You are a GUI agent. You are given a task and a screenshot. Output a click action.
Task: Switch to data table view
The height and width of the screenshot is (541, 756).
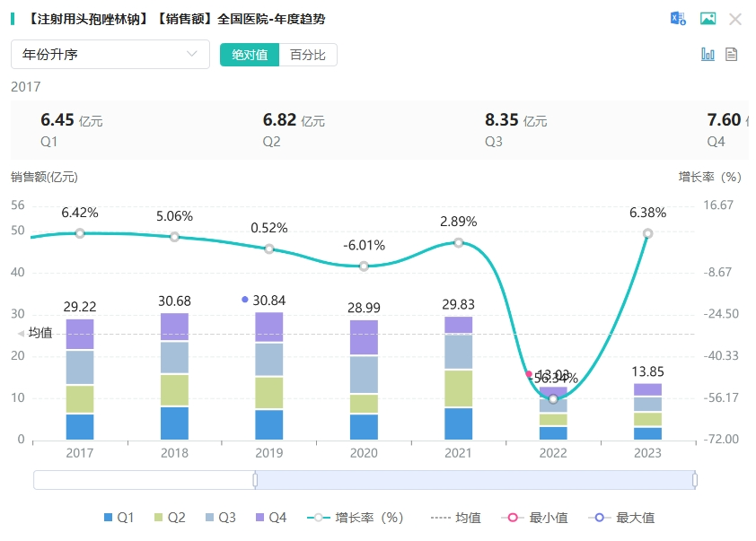[x=731, y=55]
